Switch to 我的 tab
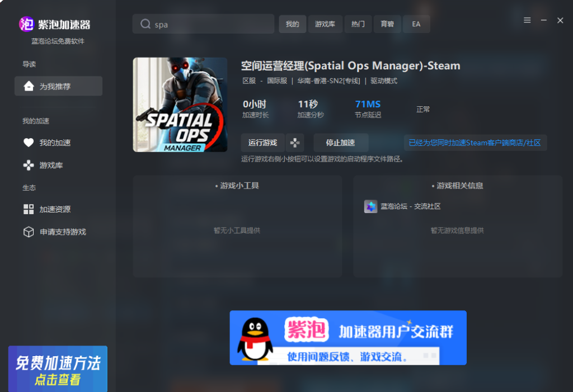The width and height of the screenshot is (573, 392). (292, 24)
